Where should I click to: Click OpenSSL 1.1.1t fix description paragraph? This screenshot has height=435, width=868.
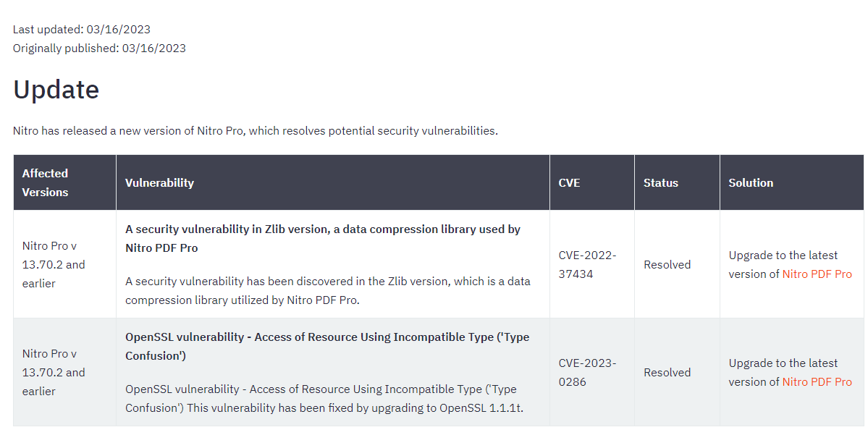click(324, 399)
